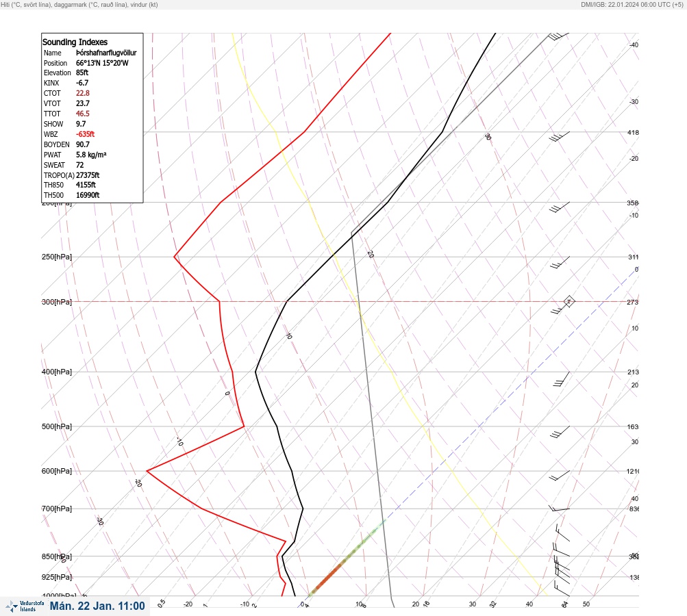Click the 500[hPa] pressure label
Image resolution: width=687 pixels, height=616 pixels.
[57, 426]
